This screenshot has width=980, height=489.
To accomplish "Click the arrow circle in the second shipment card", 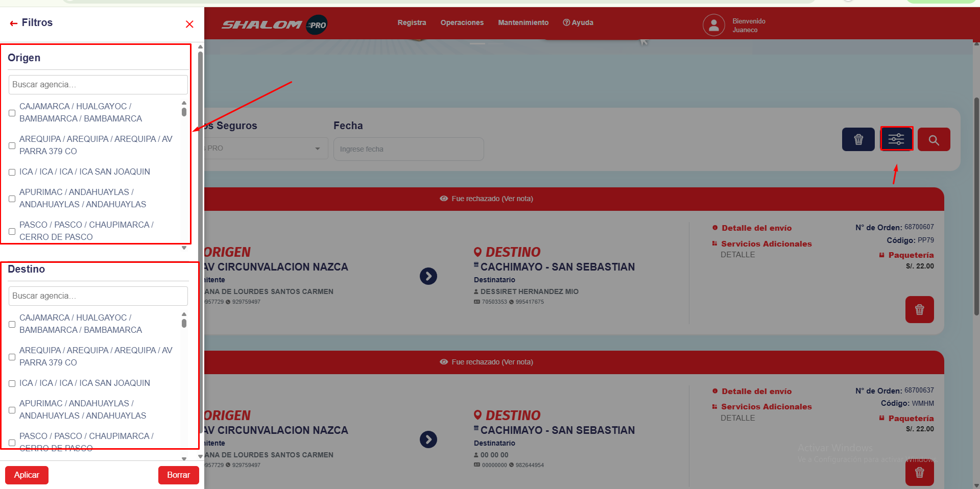I will [x=428, y=439].
